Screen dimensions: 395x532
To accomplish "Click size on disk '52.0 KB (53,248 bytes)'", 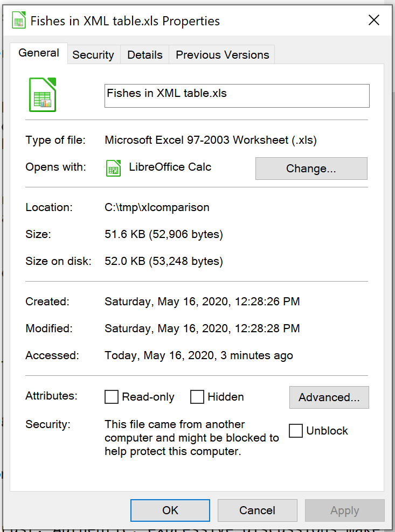I will (x=164, y=261).
